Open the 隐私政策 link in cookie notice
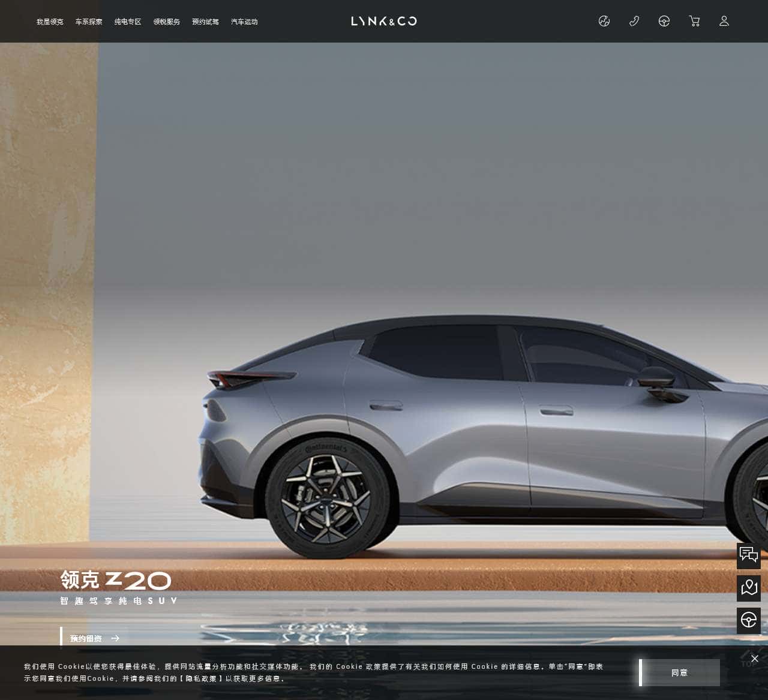Viewport: 768px width, 700px height. click(201, 678)
